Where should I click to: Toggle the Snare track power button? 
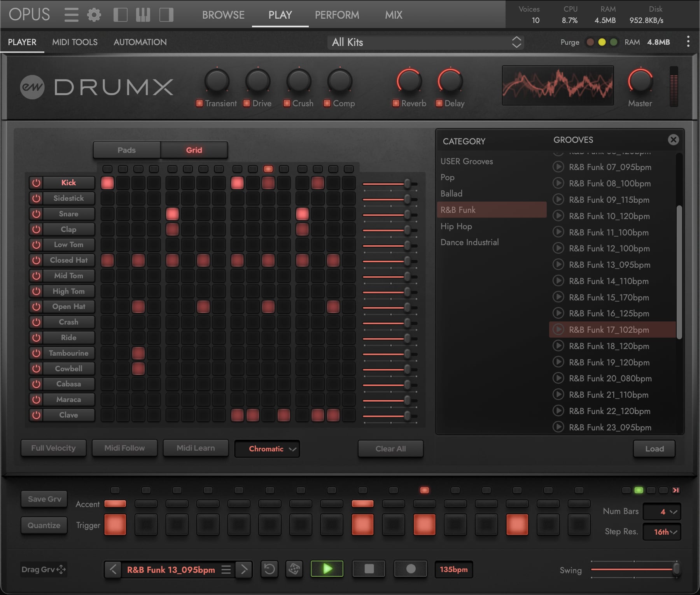click(36, 214)
